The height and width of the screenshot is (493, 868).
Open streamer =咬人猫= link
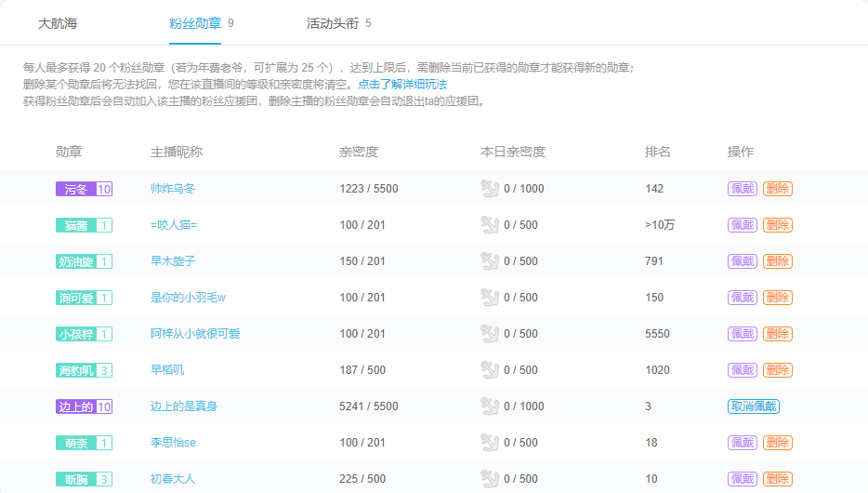(x=174, y=225)
